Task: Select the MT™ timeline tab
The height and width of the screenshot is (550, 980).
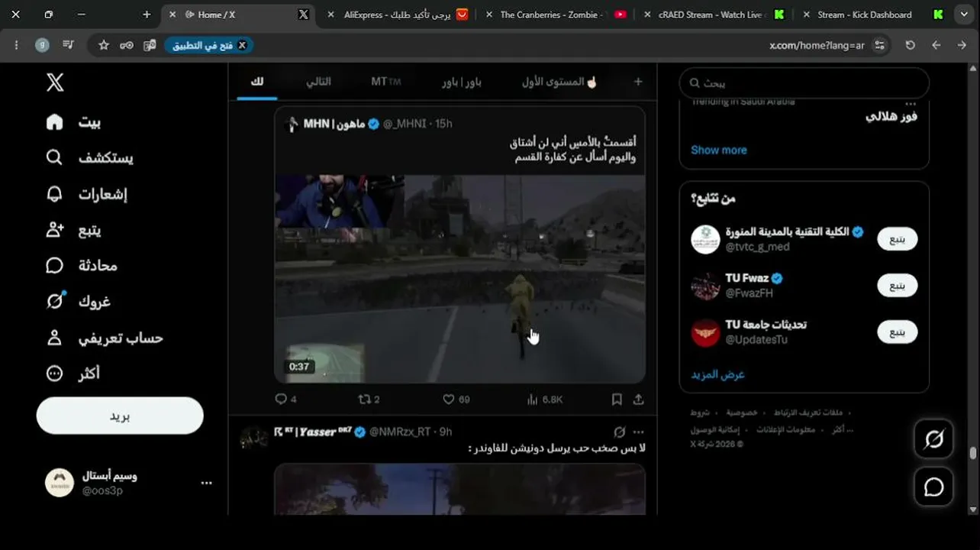Action: (x=386, y=82)
